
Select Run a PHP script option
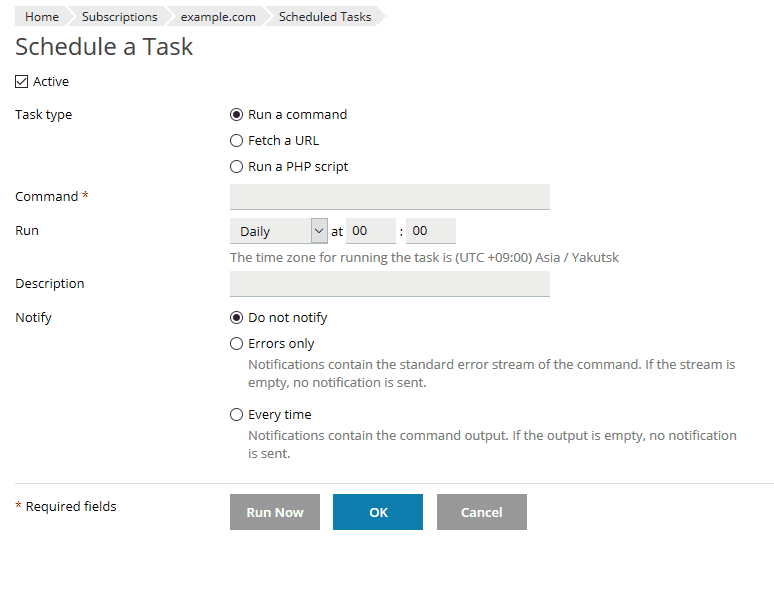pyautogui.click(x=237, y=167)
